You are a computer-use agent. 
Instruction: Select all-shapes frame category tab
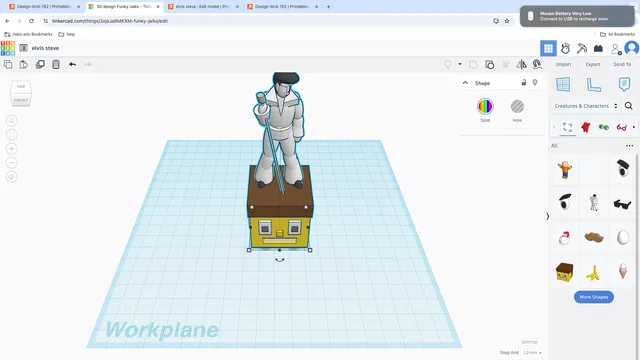tap(567, 127)
